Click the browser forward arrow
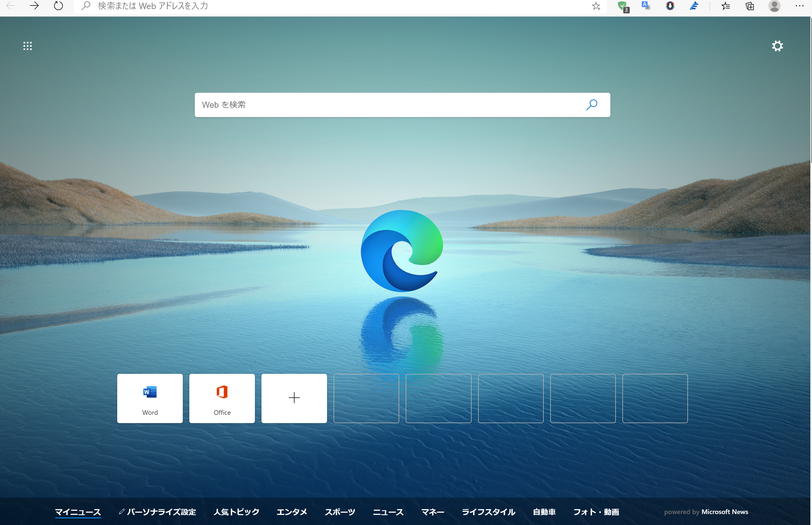812x525 pixels. (34, 5)
